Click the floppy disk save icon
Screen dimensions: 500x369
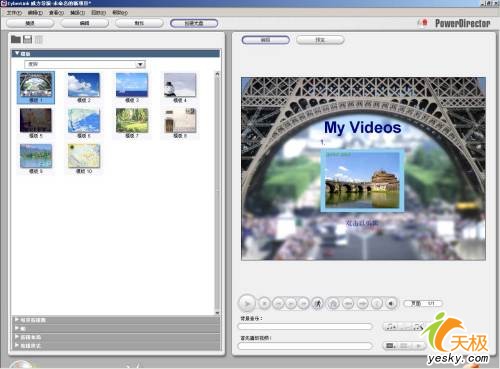click(27, 39)
